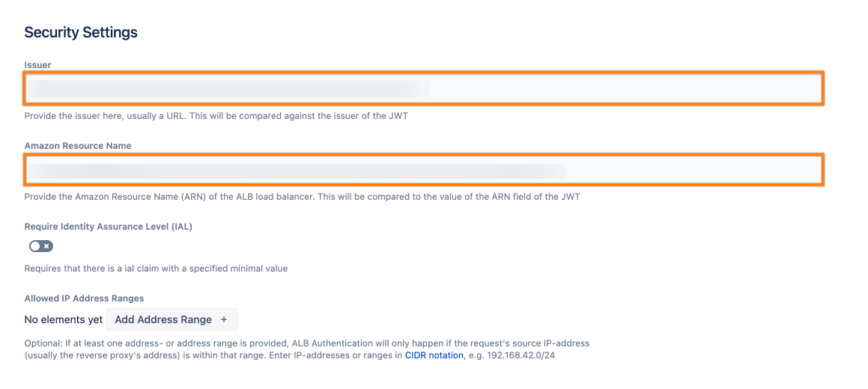This screenshot has width=868, height=389.
Task: Click the 'No elements yet' text
Action: pos(64,319)
